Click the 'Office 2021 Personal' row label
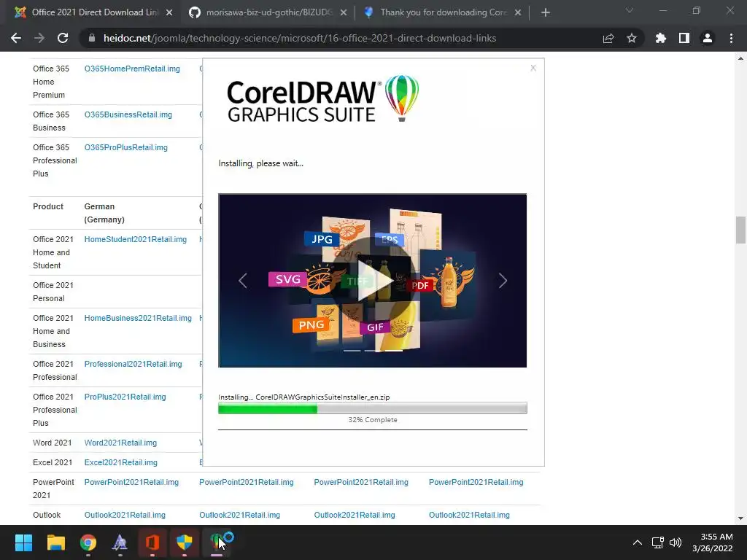Image resolution: width=747 pixels, height=560 pixels. [x=53, y=292]
